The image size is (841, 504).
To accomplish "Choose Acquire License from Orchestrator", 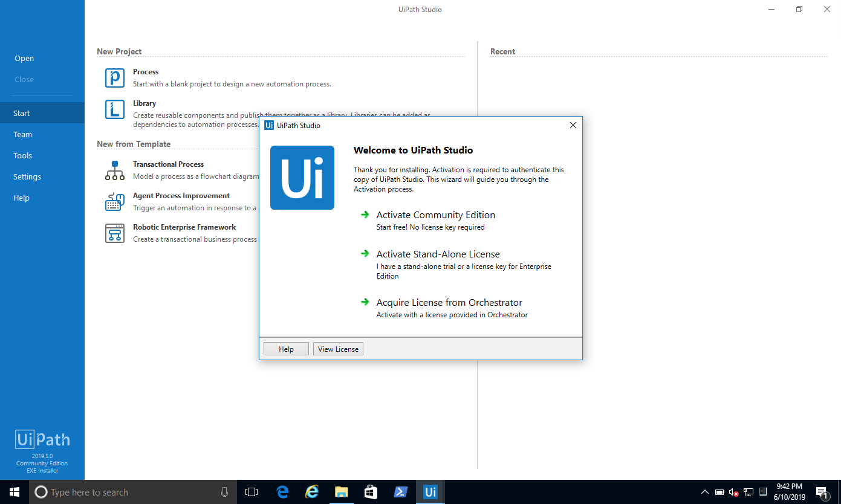I will pyautogui.click(x=449, y=303).
